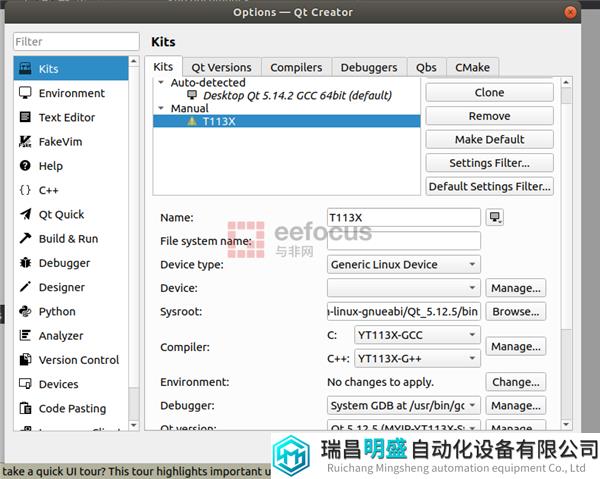Click the Text Editor category icon
The height and width of the screenshot is (479, 600).
[25, 117]
